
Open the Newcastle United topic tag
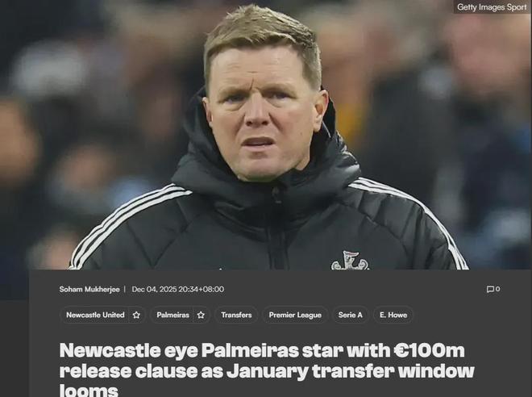coord(95,316)
